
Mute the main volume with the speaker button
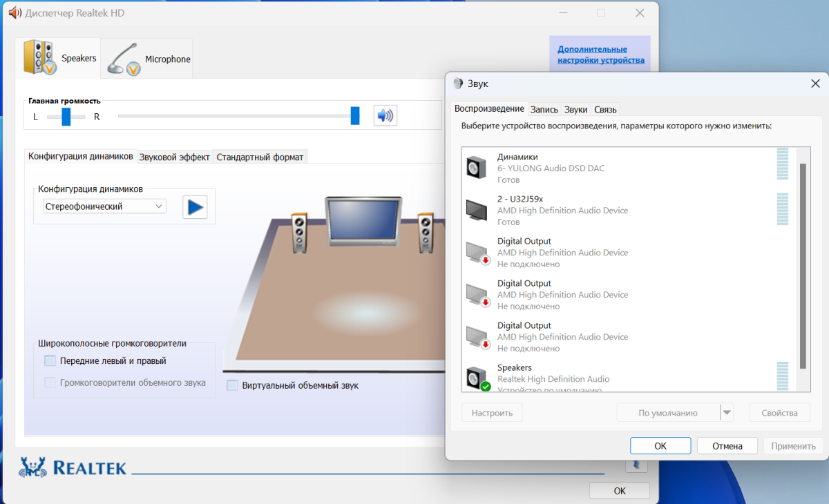pos(385,115)
